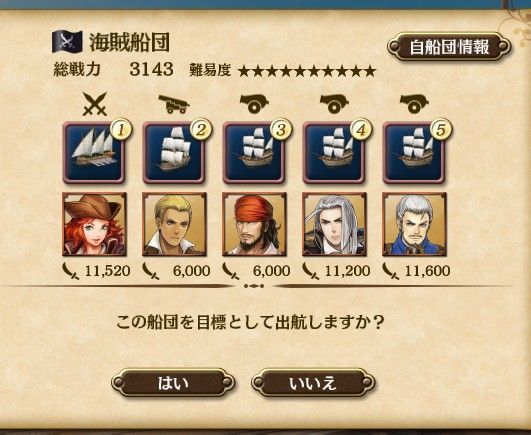Confirm departure with はい button
The height and width of the screenshot is (435, 531).
pos(173,383)
